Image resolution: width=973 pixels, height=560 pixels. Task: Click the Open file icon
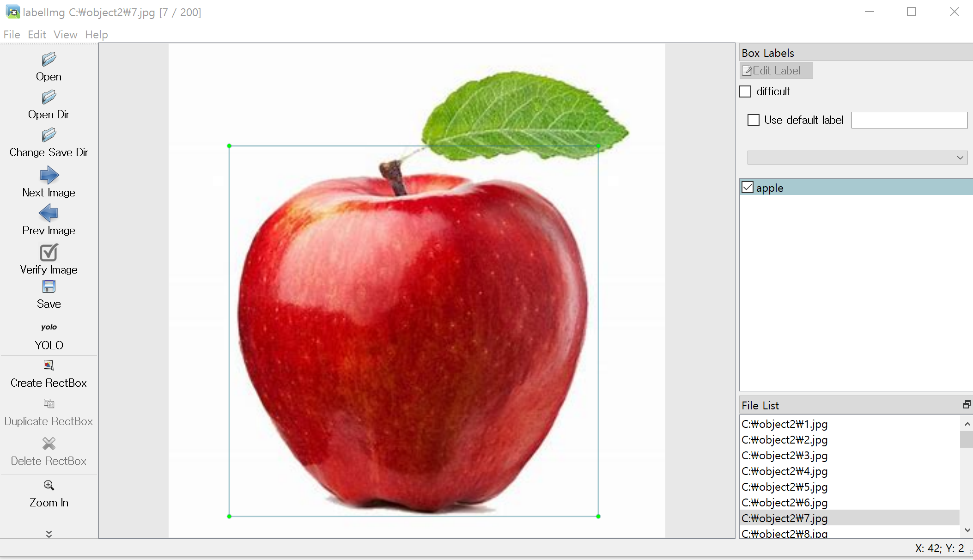click(x=49, y=60)
